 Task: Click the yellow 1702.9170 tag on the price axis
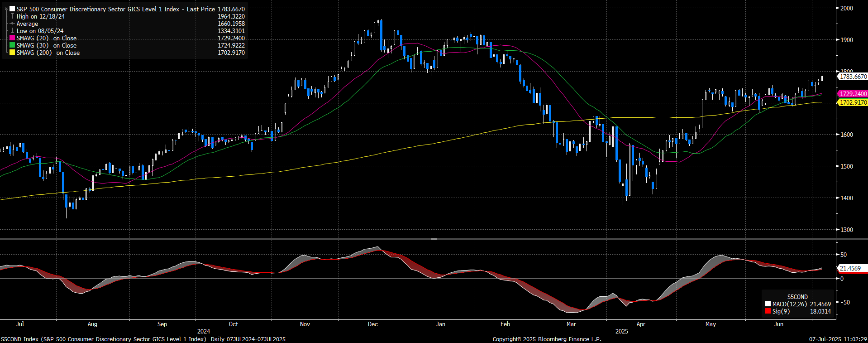point(853,102)
